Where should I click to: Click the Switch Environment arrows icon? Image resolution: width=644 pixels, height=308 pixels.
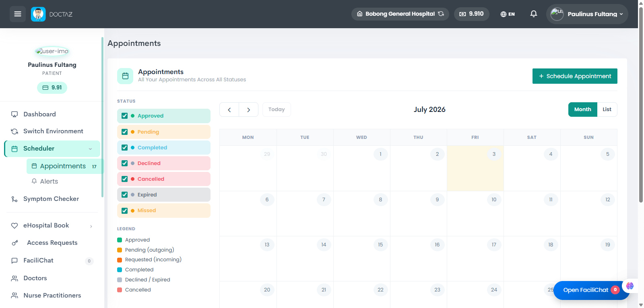point(14,131)
